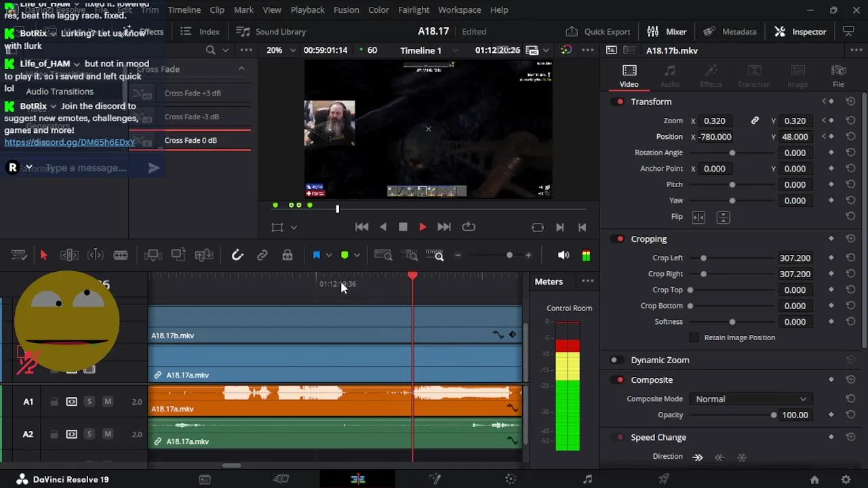Open the Index panel
The image size is (868, 488).
[x=200, y=31]
